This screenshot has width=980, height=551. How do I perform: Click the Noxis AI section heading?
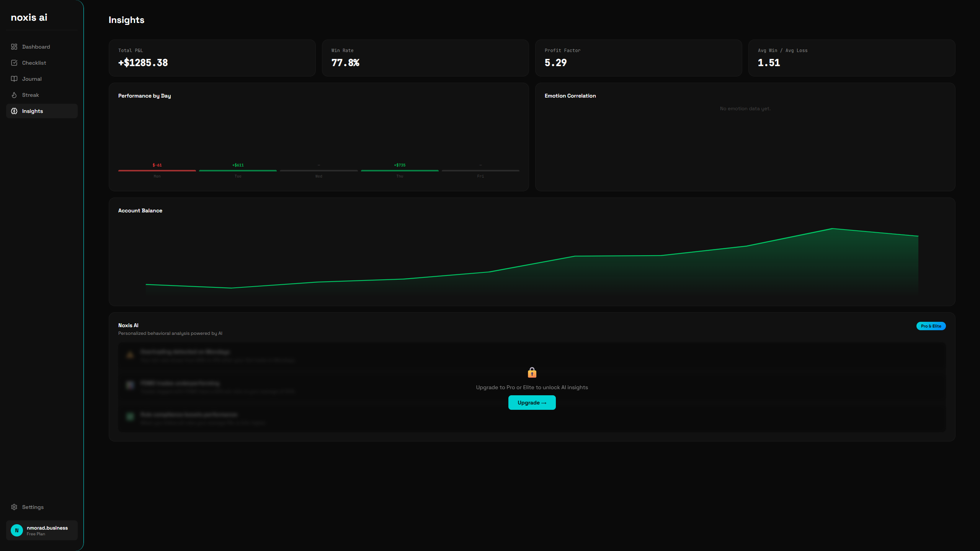pyautogui.click(x=128, y=325)
